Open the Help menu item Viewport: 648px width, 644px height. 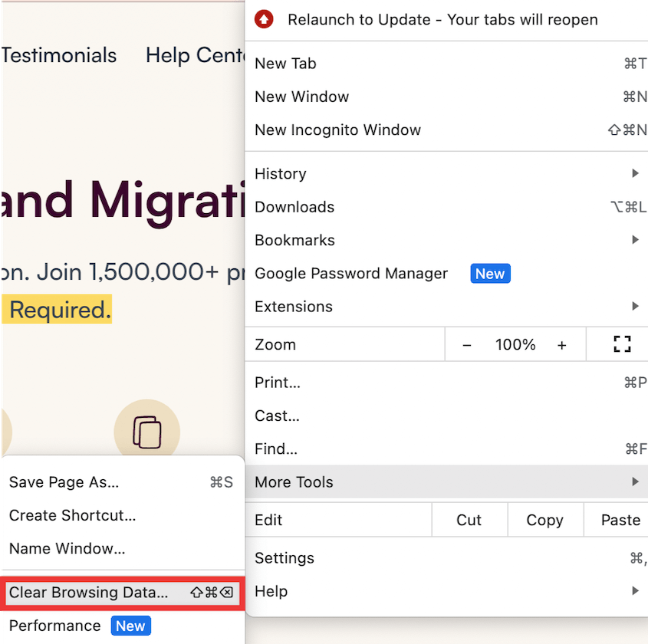446,591
